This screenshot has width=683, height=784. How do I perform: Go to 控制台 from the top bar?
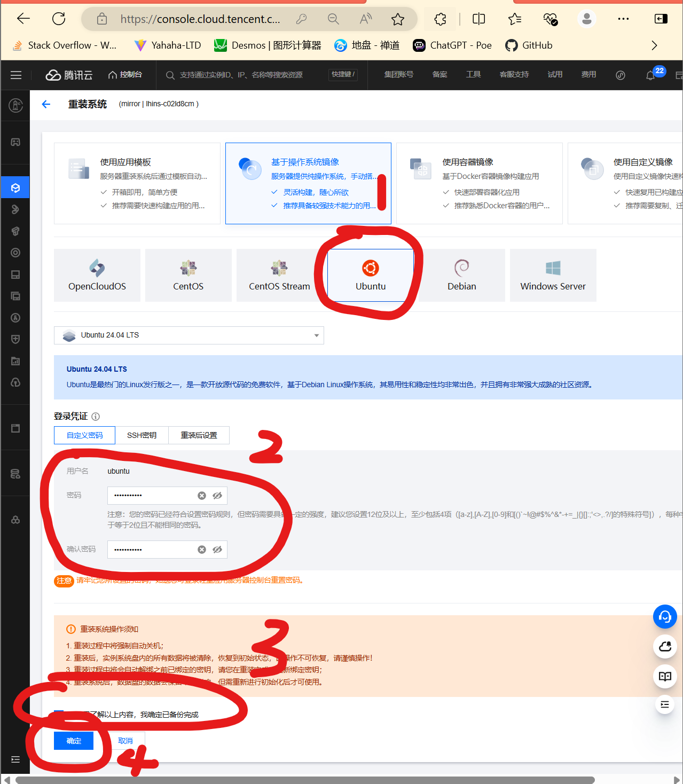(x=125, y=75)
